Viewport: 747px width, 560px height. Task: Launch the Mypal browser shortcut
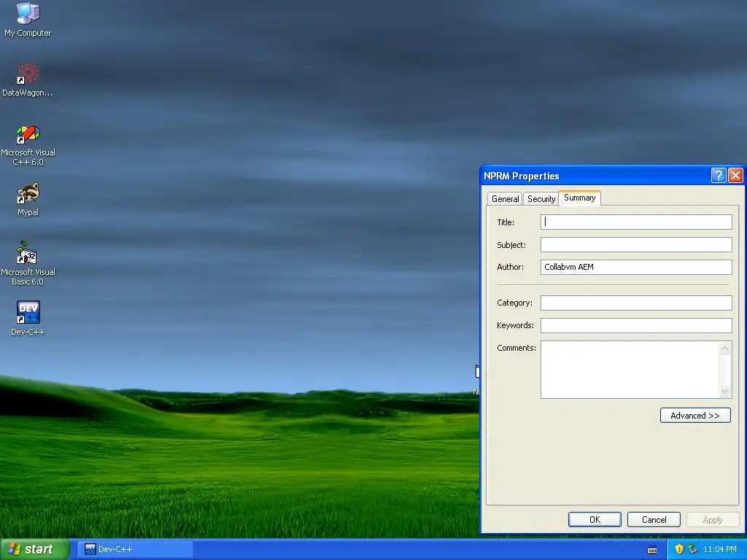click(28, 199)
